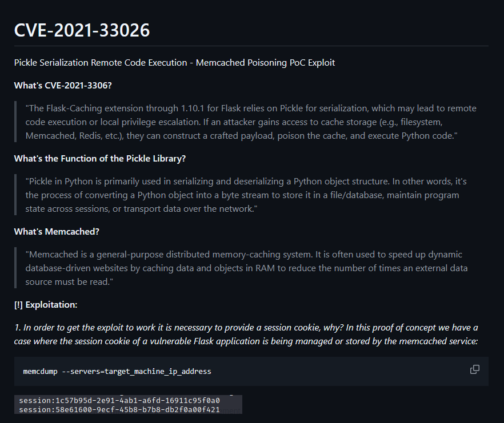
Task: Copy the memcdump command to clipboard
Action: pos(474,369)
